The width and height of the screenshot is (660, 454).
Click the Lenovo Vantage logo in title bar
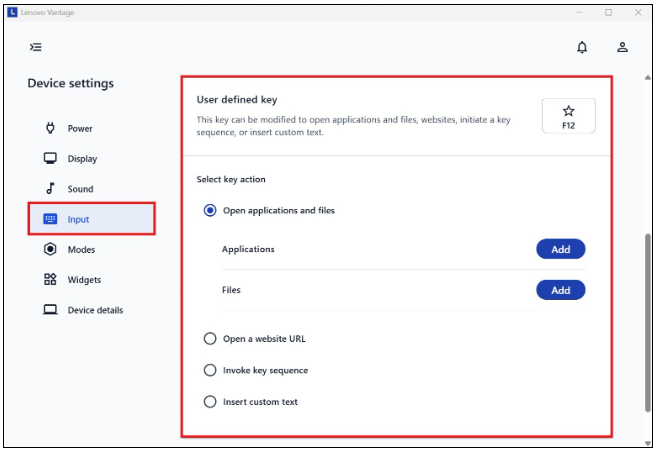pos(12,12)
